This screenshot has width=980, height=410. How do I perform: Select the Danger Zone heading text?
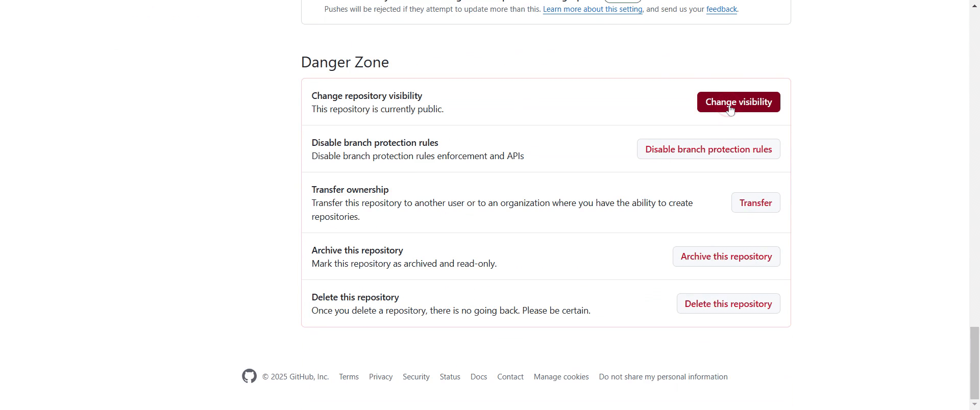tap(345, 62)
